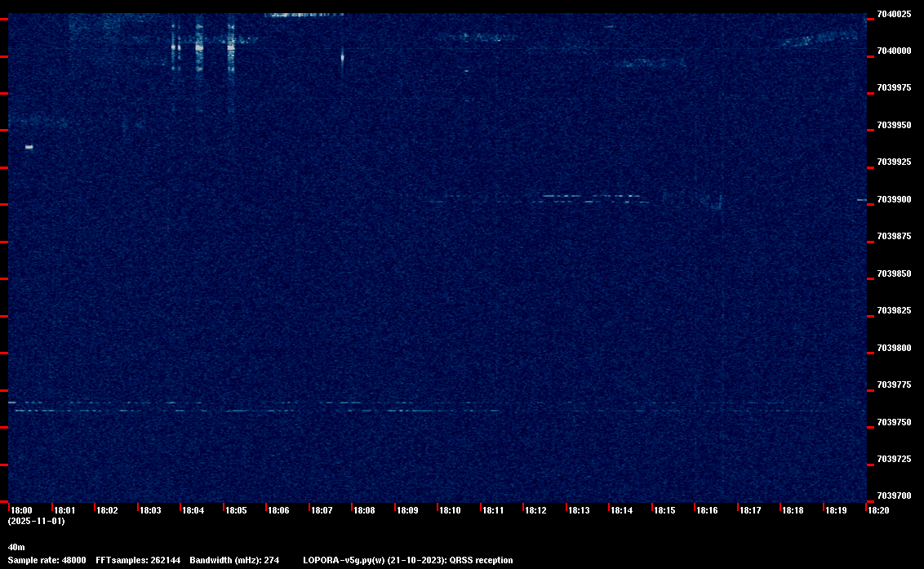Click the 18:04 time axis label
This screenshot has height=569, width=924.
(x=193, y=510)
